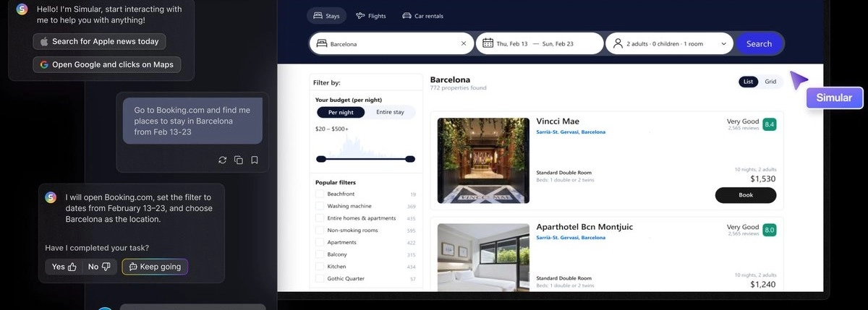
Task: Book the Vincci Mae room
Action: tap(746, 195)
